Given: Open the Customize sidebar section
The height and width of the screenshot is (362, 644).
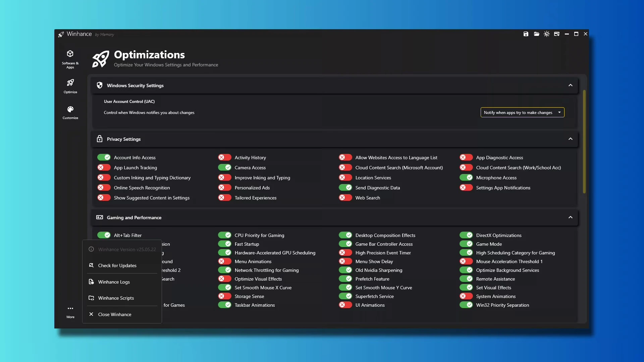Looking at the screenshot, I should click(x=70, y=112).
